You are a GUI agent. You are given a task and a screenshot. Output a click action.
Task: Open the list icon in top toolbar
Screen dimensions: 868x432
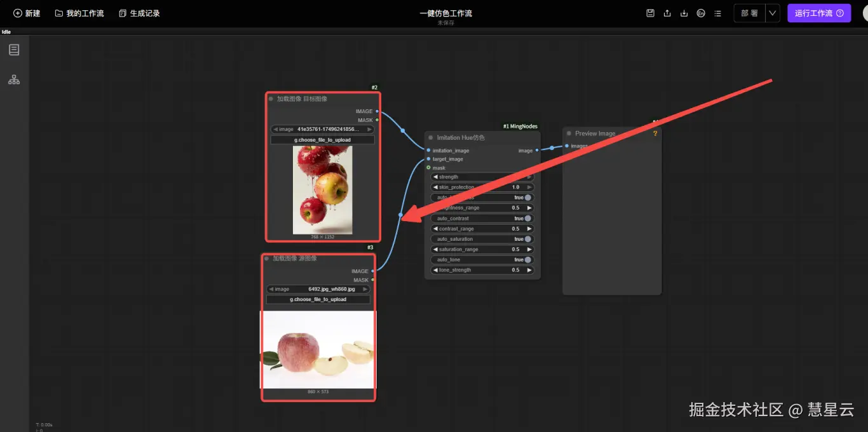click(x=717, y=13)
